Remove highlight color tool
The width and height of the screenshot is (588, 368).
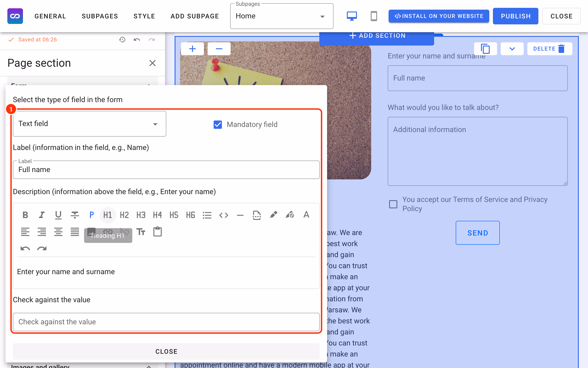(x=290, y=215)
